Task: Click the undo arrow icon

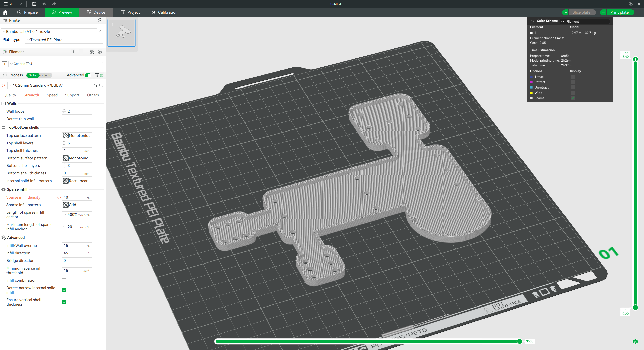Action: 44,4
